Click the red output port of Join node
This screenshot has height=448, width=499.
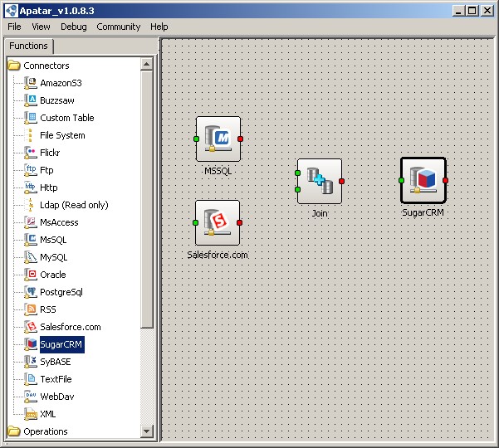coord(342,181)
